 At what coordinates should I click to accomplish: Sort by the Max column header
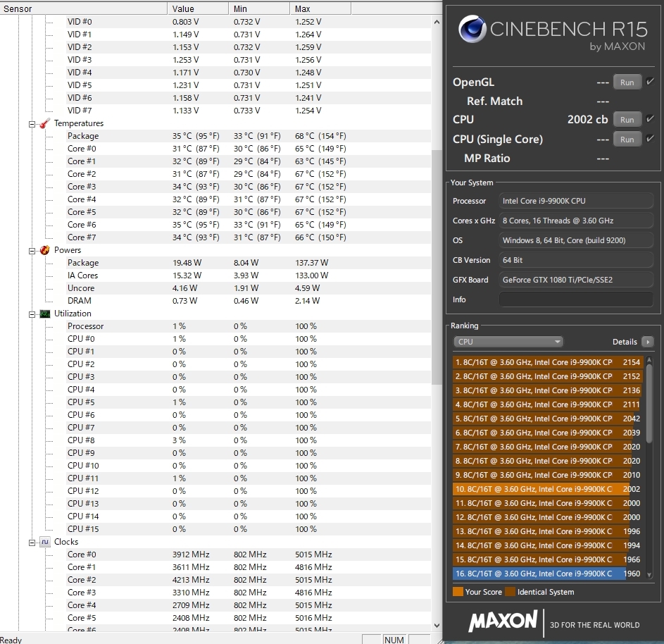click(320, 8)
